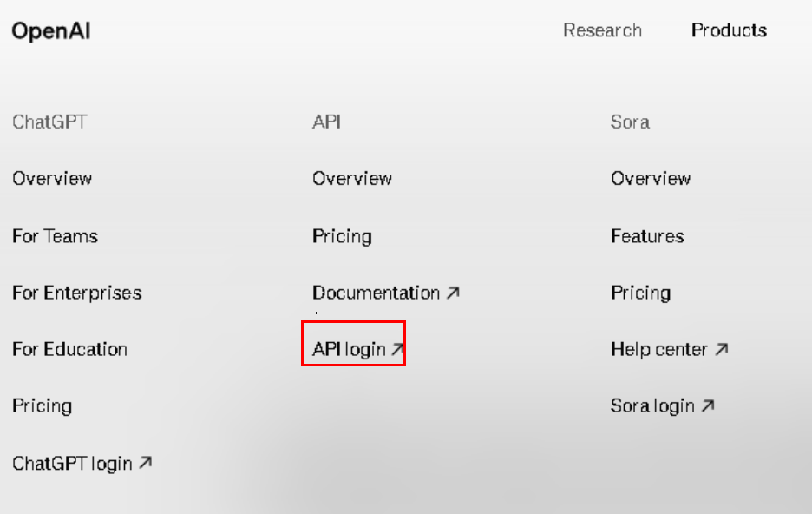The width and height of the screenshot is (812, 514).
Task: View Pricing under the Sora column
Action: click(640, 293)
